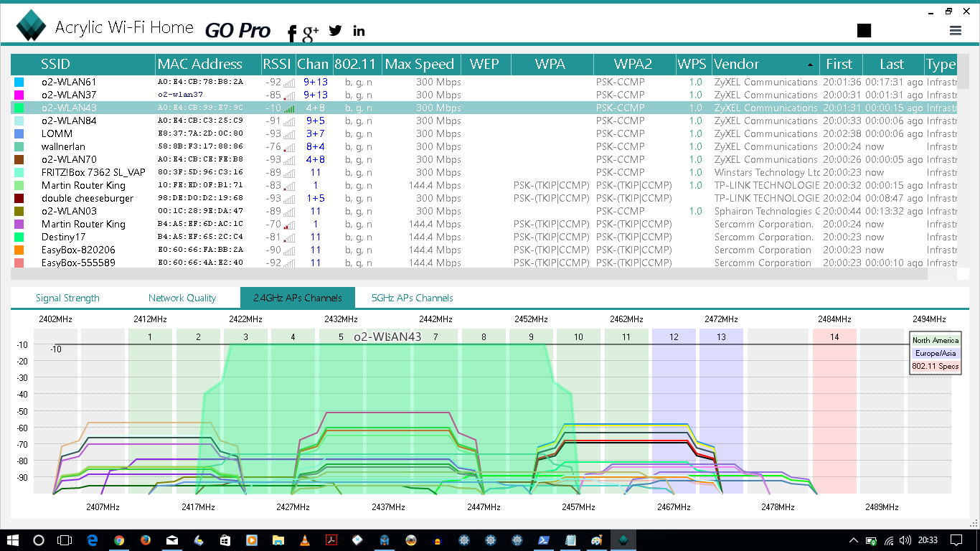
Task: Click the Acrylic Wi-Fi Home logo icon
Action: (x=32, y=25)
